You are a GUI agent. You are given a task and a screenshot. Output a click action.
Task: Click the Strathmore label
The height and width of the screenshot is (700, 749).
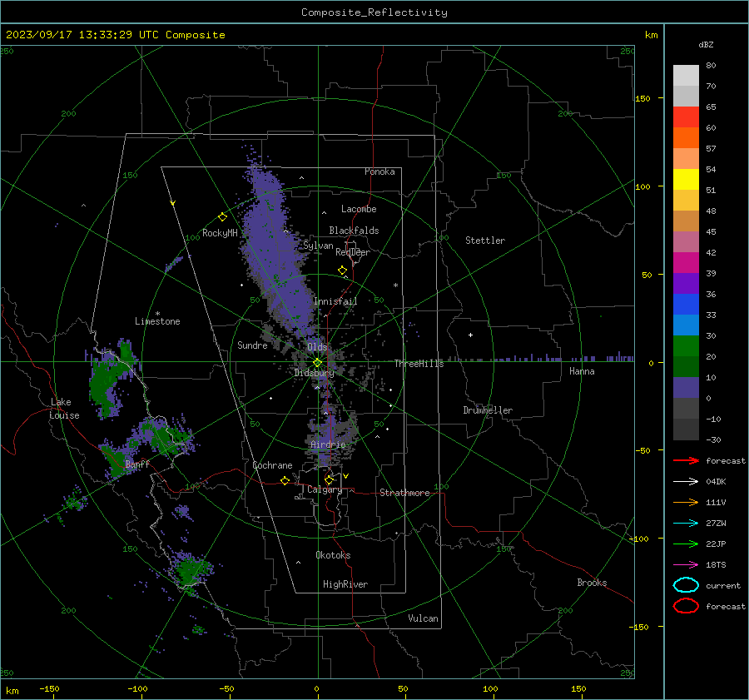[404, 493]
